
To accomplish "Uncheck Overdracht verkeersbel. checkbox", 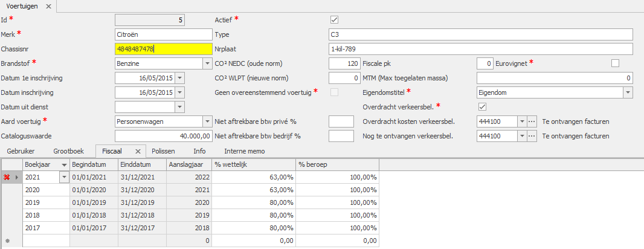I will click(x=481, y=107).
